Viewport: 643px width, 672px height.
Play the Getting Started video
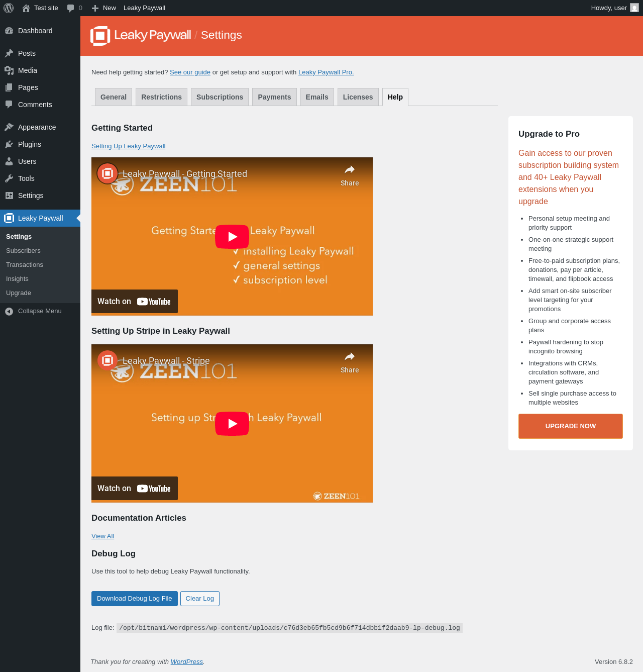click(232, 237)
